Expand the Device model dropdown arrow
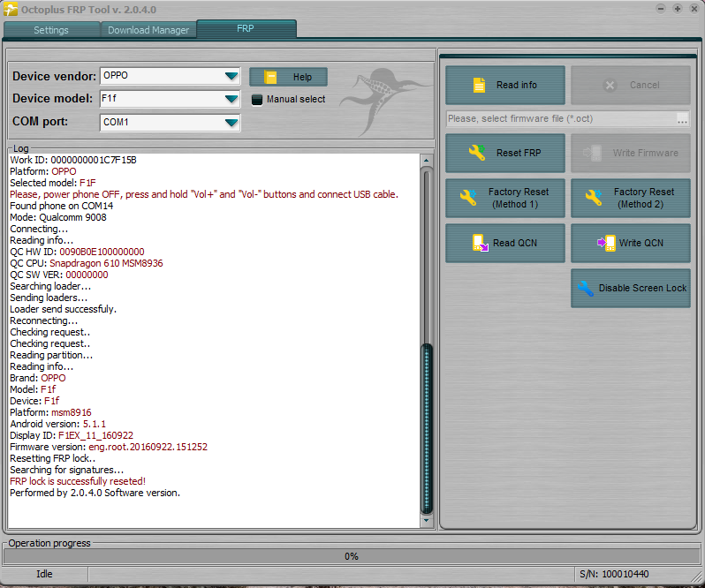The width and height of the screenshot is (705, 588). click(x=231, y=99)
